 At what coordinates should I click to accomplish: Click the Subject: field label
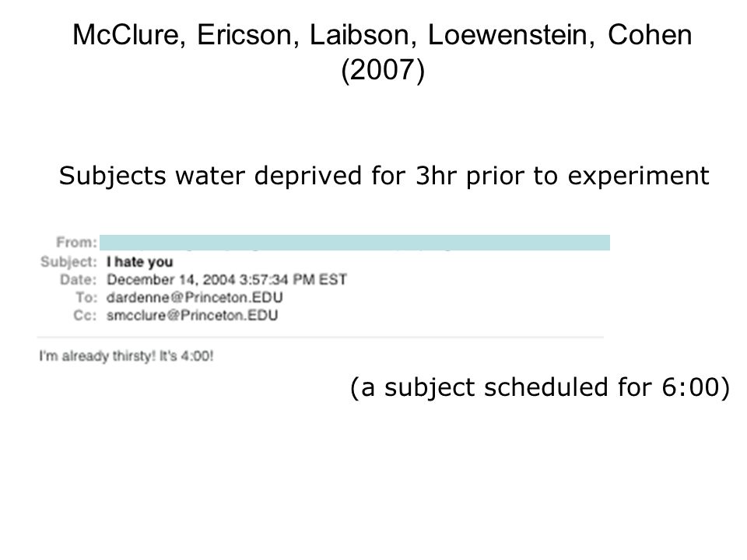(x=68, y=261)
